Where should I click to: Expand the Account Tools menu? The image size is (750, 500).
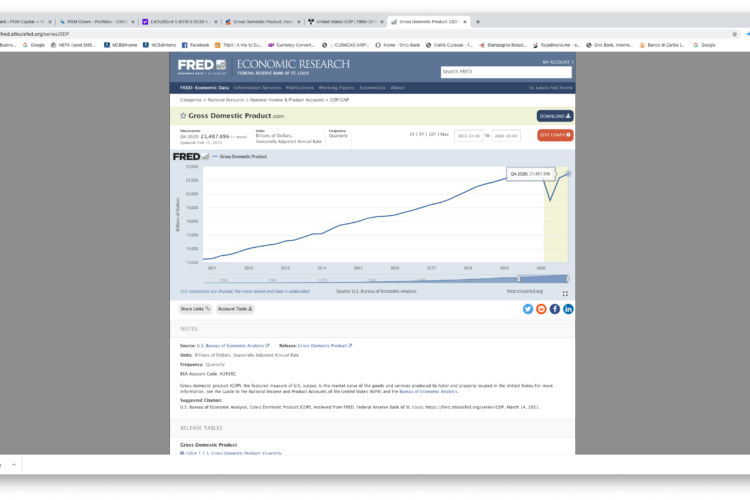(x=236, y=309)
